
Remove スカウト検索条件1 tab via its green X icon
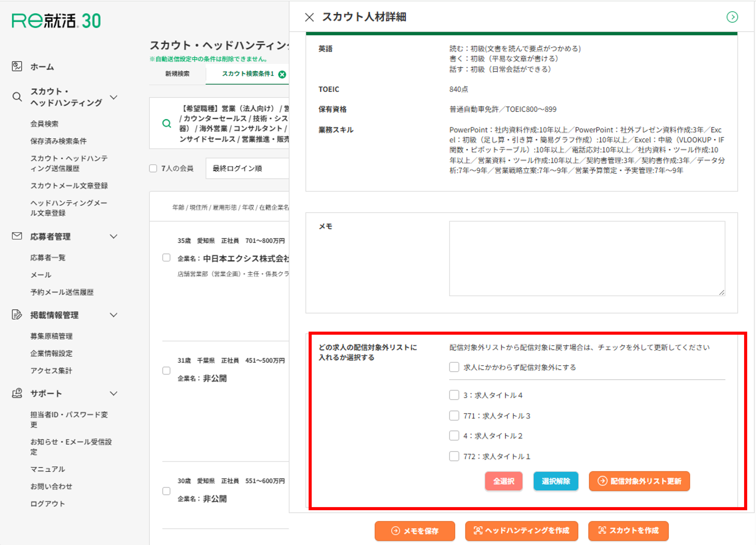click(x=282, y=74)
